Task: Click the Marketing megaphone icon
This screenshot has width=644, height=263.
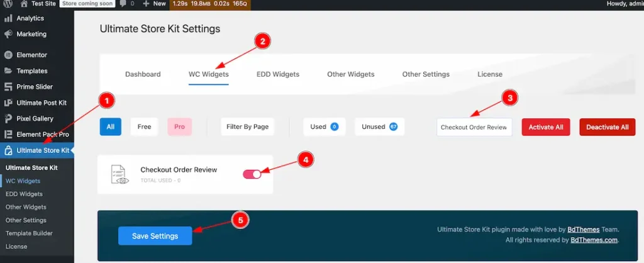Action: [9, 34]
